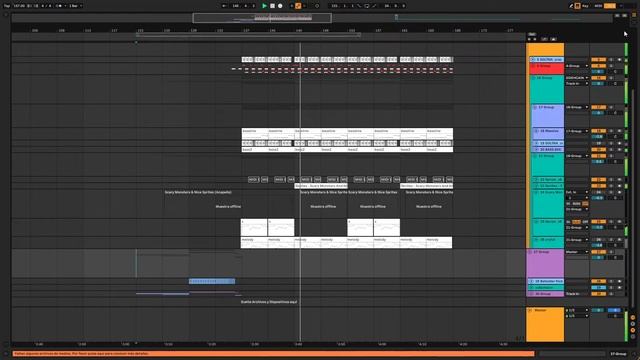Toggle the Track Delay section show button
Viewport: 640px width, 360px height.
click(x=633, y=336)
